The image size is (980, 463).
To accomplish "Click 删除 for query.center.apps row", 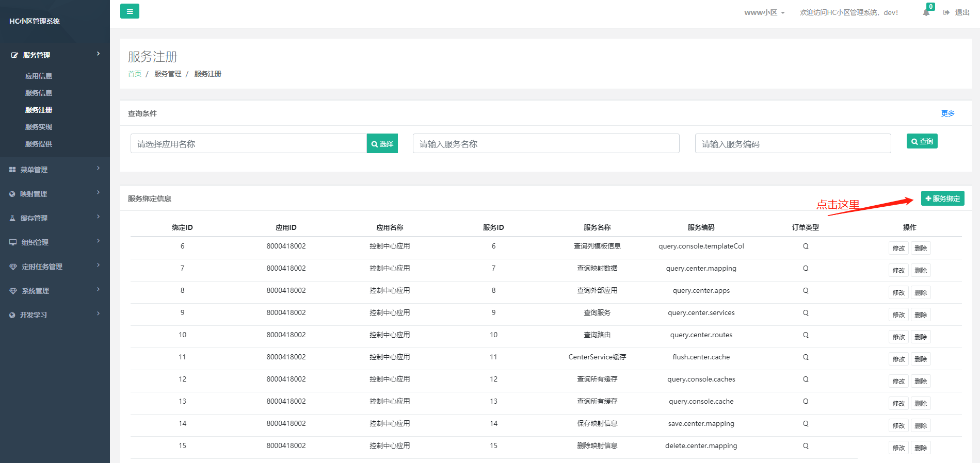I will (921, 292).
